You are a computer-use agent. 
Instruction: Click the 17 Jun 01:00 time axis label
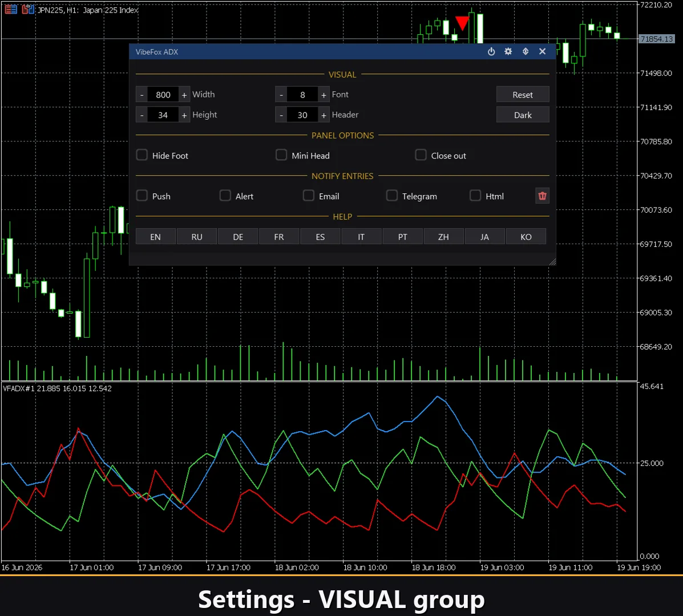[x=91, y=568]
